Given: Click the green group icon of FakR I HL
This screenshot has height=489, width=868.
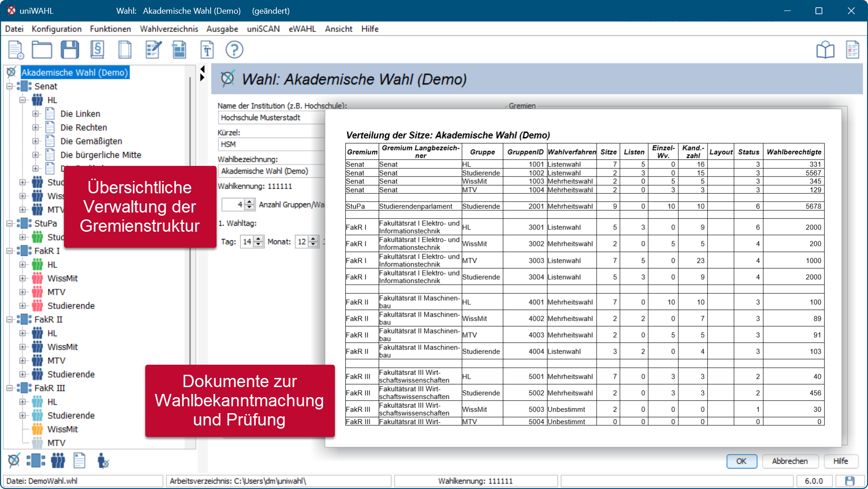Looking at the screenshot, I should 37,264.
